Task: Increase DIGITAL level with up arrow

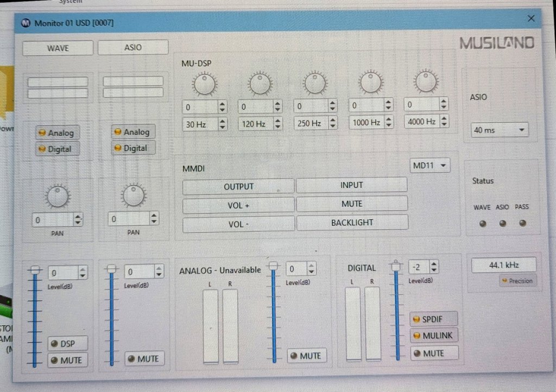Action: 434,264
